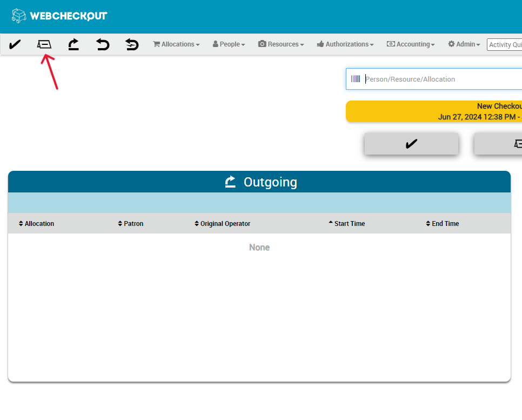Viewport: 522px width, 420px height.
Task: Sort by End Time column
Action: 443,223
